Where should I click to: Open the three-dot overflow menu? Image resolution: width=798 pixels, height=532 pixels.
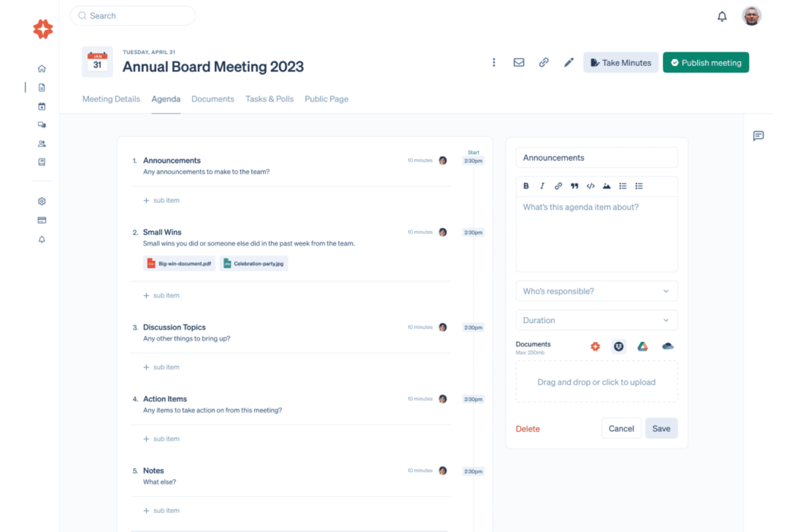pyautogui.click(x=494, y=62)
